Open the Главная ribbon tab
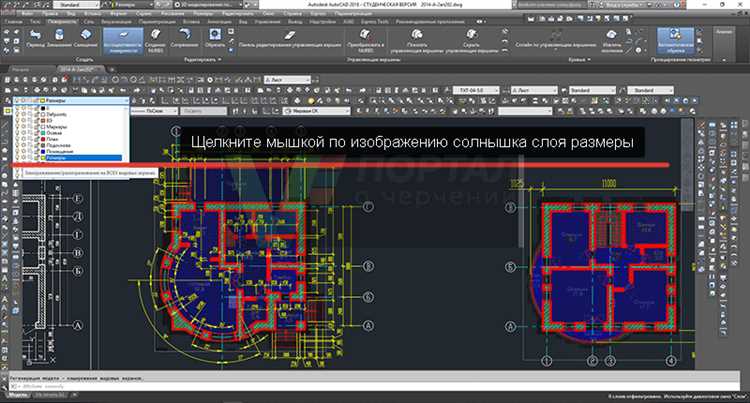The width and height of the screenshot is (750, 403). coord(13,22)
